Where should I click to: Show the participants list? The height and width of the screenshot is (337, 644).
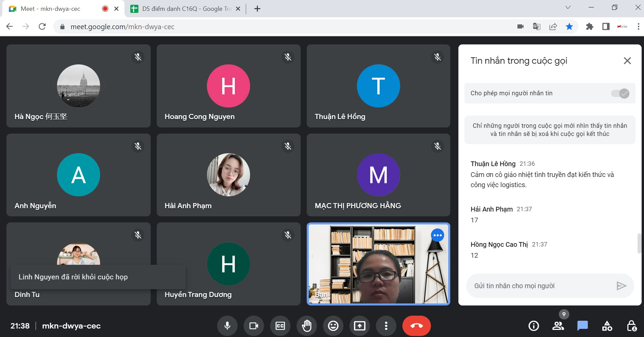[558, 326]
